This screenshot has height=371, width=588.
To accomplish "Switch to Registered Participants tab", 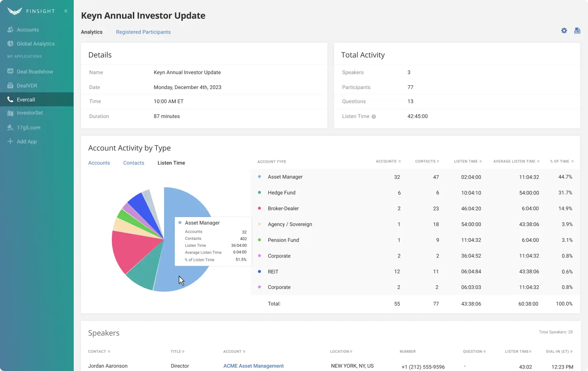I will coord(143,32).
